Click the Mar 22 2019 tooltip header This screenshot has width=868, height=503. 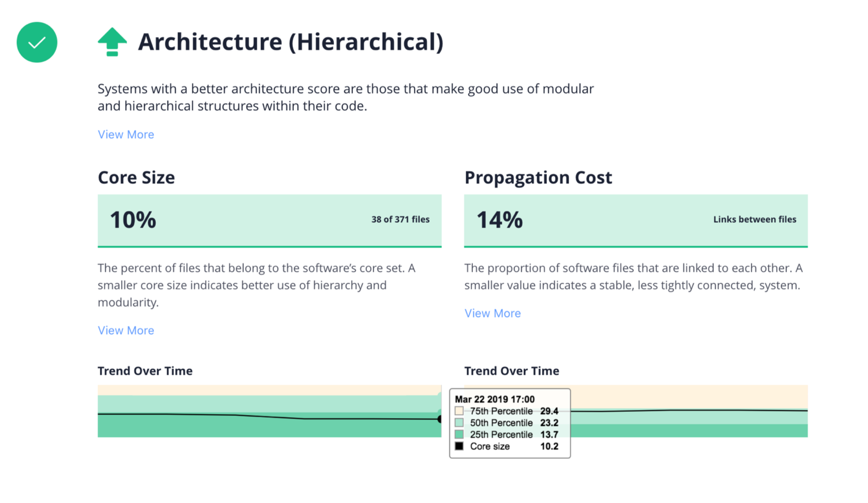(493, 399)
